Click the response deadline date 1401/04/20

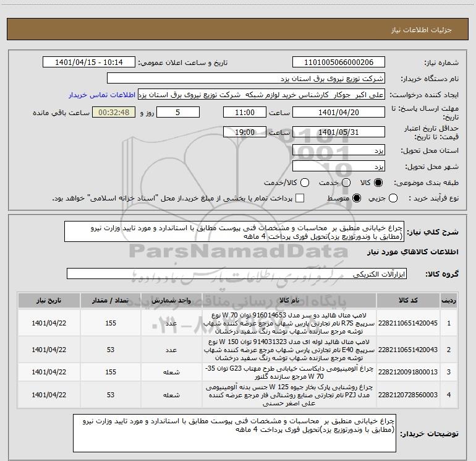[339, 113]
